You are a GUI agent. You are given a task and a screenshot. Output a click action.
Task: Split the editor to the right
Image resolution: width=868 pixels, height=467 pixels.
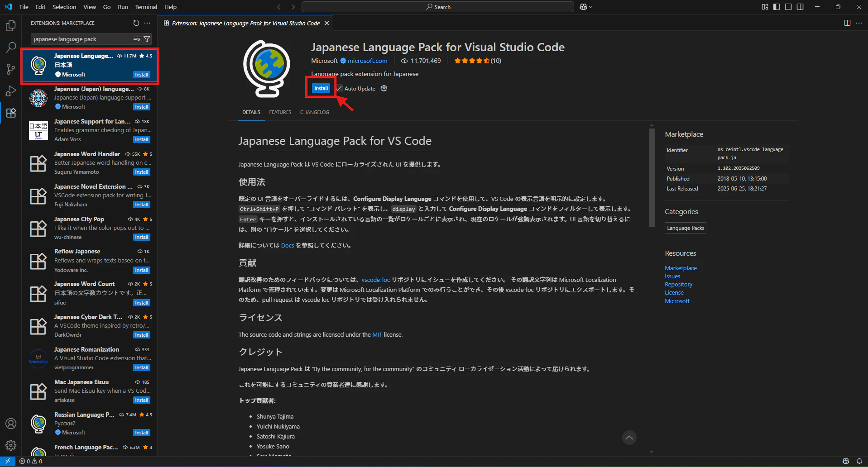click(847, 23)
